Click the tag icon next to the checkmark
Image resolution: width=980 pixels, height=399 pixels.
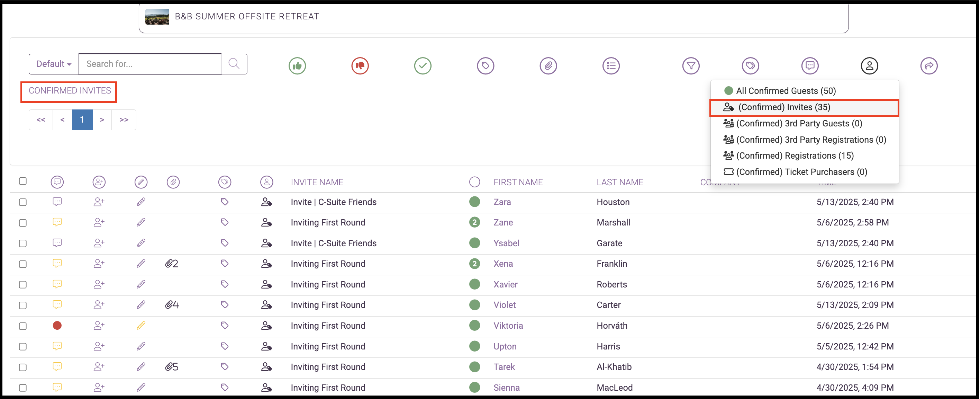click(x=486, y=66)
